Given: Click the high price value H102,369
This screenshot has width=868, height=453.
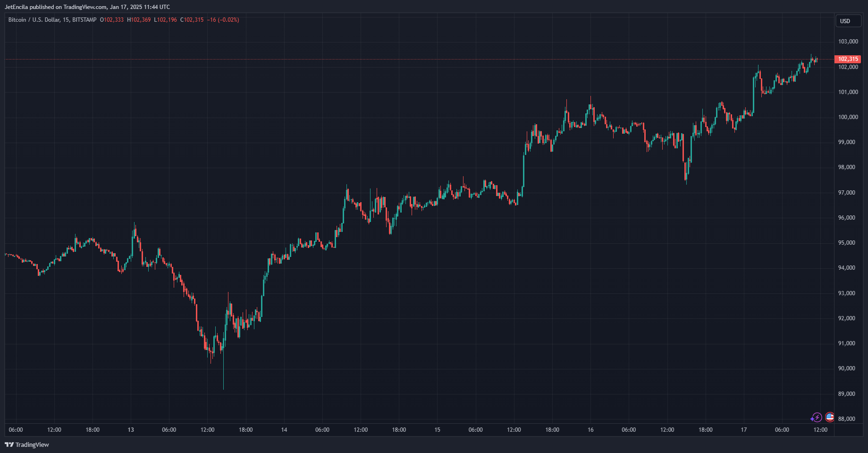Looking at the screenshot, I should 139,20.
